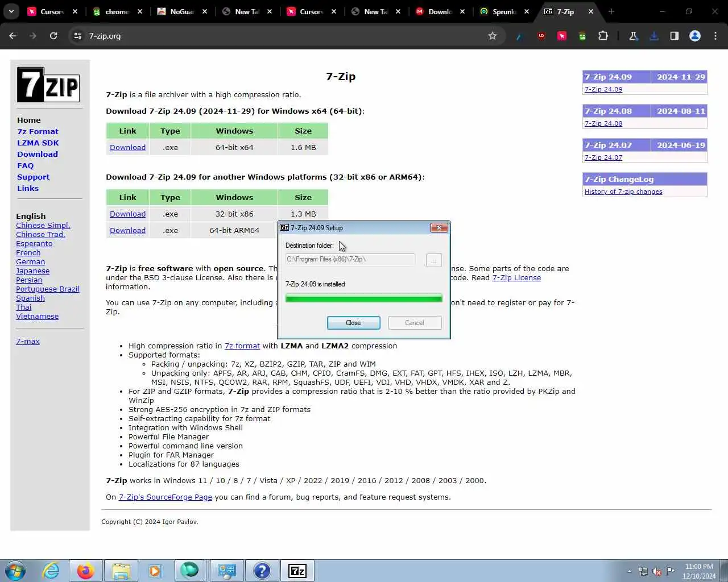Click the muted volume tray icon
The height and width of the screenshot is (582, 728).
(x=657, y=571)
